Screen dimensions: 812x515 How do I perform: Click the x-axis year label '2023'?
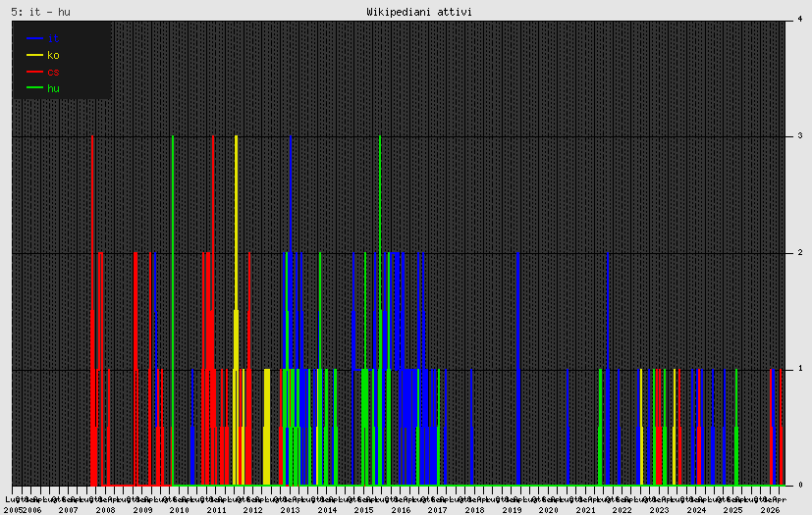pos(659,510)
